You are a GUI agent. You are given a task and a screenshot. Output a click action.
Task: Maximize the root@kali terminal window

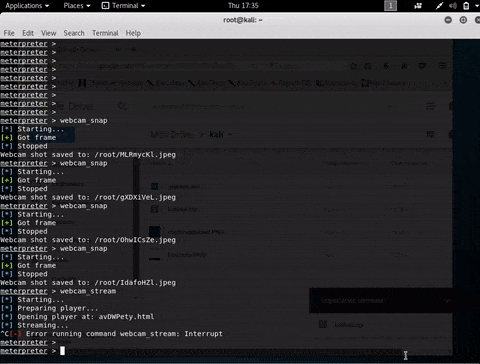coord(463,20)
